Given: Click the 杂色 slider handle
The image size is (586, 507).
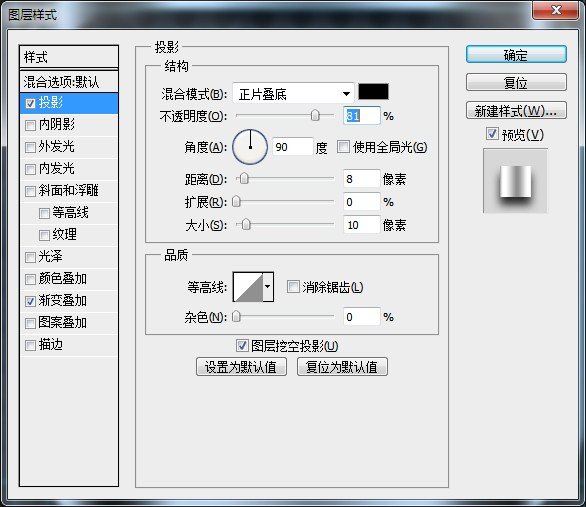Looking at the screenshot, I should 236,317.
